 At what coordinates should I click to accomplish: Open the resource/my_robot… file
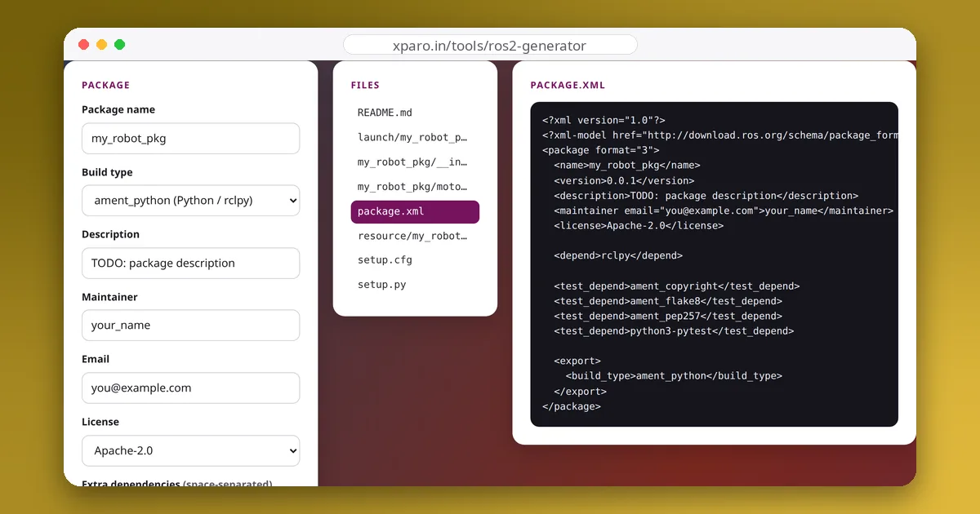click(x=415, y=236)
